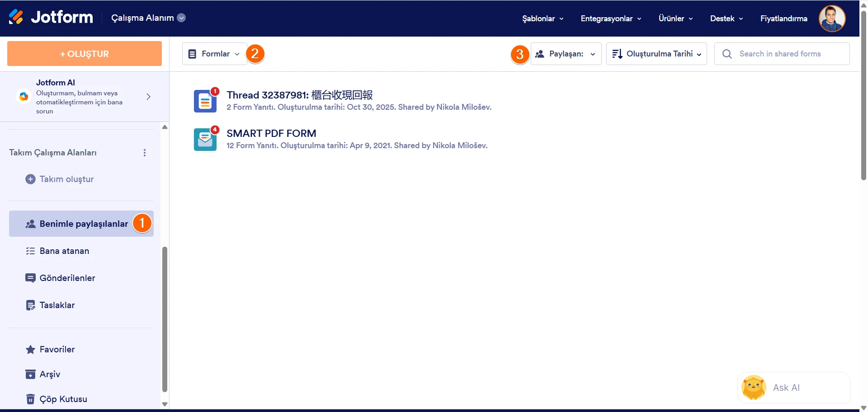Select the Gönderilenler sent icon
Screen dimensions: 868x412
(30, 278)
